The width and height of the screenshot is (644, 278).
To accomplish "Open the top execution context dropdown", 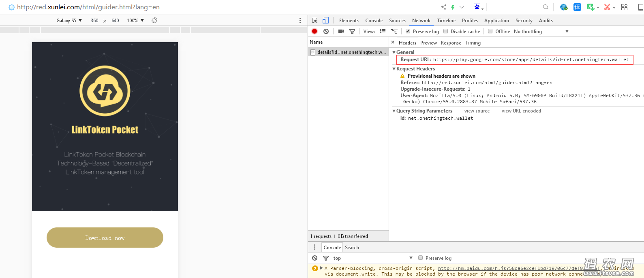I will [373, 258].
